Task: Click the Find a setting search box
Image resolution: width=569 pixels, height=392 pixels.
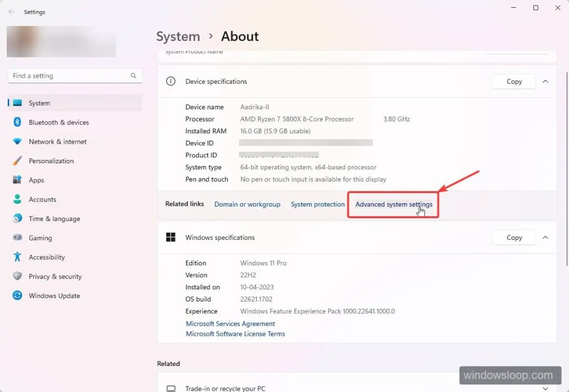Action: [x=75, y=76]
